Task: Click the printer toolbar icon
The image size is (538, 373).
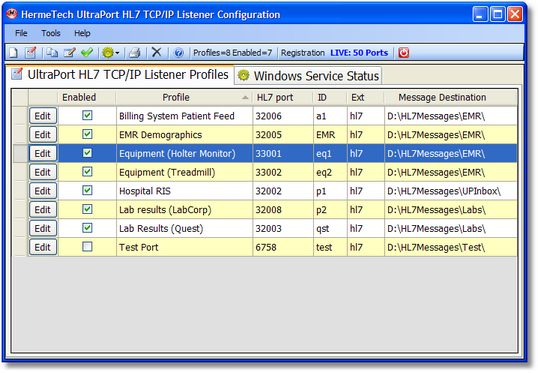Action: pos(134,53)
